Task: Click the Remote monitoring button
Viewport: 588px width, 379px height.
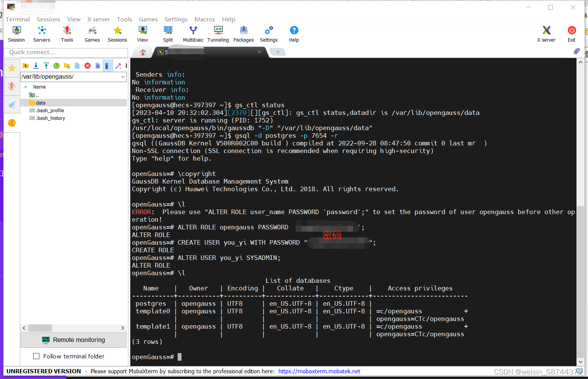Action: (73, 340)
